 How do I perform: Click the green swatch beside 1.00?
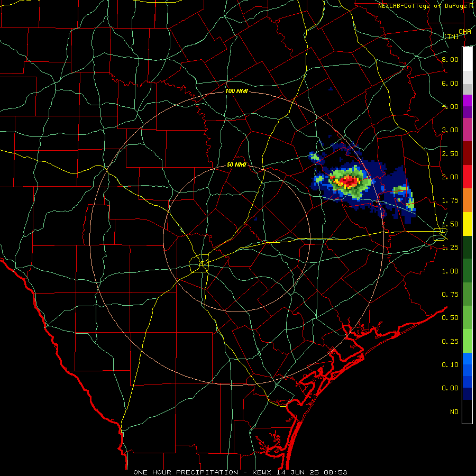pyautogui.click(x=467, y=271)
